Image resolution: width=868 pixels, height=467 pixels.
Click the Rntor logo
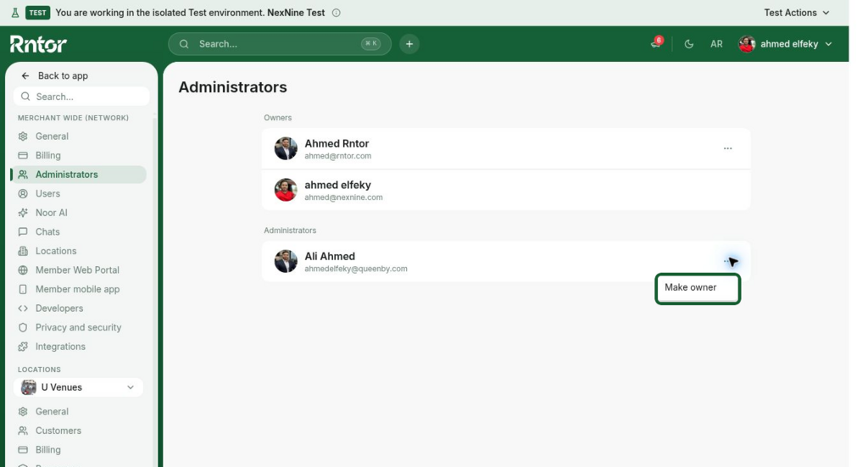(x=38, y=44)
